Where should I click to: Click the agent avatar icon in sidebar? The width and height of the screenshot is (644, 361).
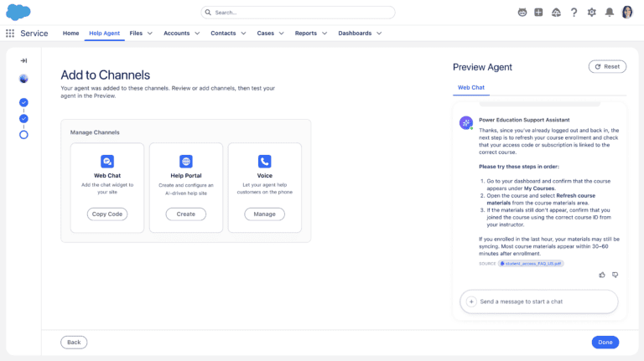pyautogui.click(x=23, y=79)
